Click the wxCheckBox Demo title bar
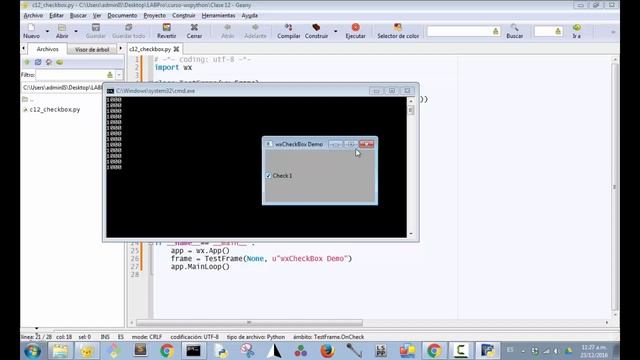Viewport: 640px width, 360px height. pyautogui.click(x=299, y=144)
